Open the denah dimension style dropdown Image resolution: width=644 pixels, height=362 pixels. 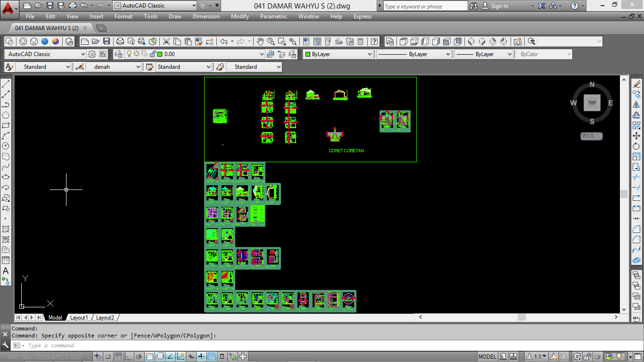point(139,66)
